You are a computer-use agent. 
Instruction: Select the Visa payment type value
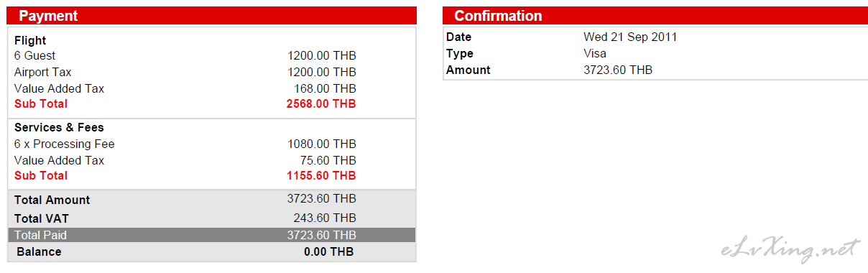(595, 53)
